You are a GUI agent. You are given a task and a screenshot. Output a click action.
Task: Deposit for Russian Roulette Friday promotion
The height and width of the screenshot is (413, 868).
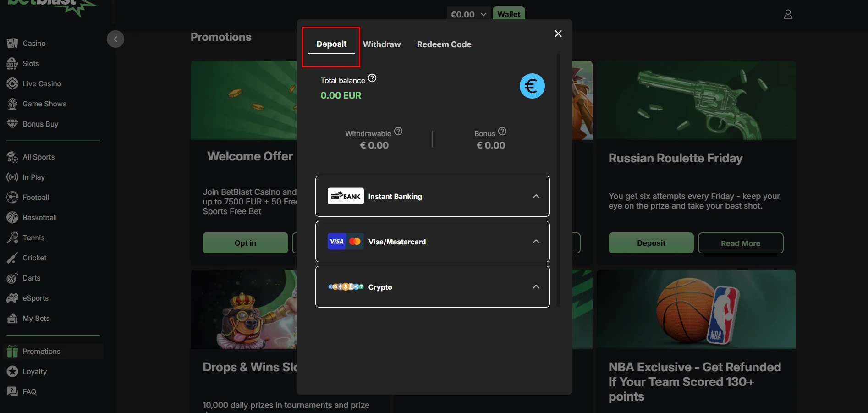click(x=651, y=243)
